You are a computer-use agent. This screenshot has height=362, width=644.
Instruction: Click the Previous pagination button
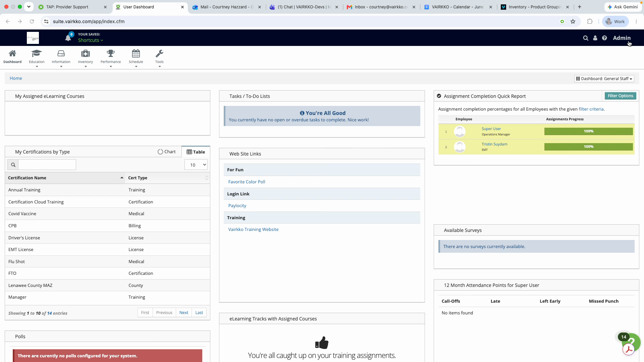click(x=164, y=313)
